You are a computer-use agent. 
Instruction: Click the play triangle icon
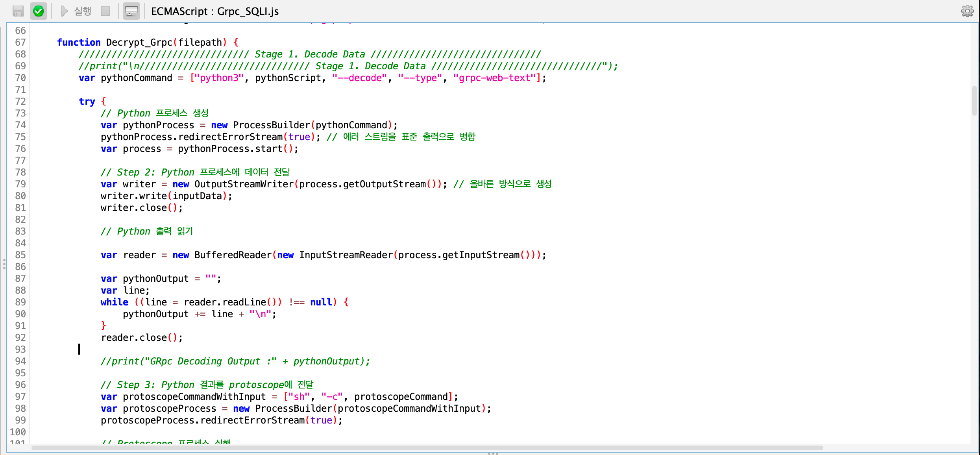(x=64, y=11)
